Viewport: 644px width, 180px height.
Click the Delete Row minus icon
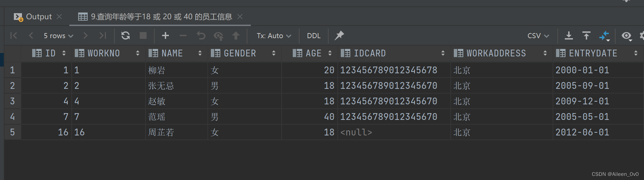[x=183, y=35]
